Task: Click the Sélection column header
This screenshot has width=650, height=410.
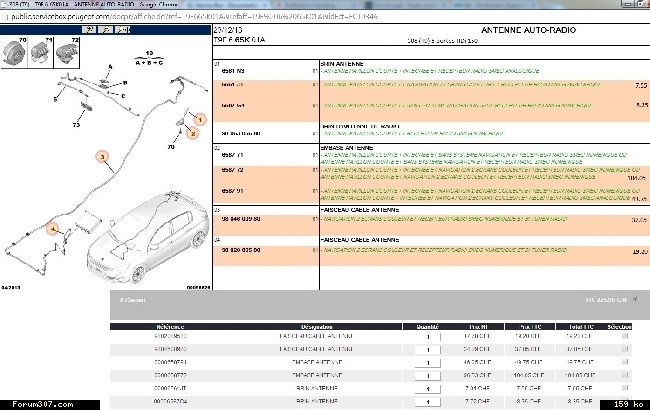Action: 619,327
